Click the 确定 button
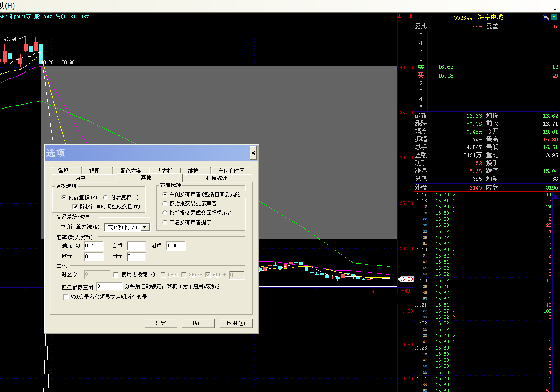This screenshot has height=392, width=560. click(161, 323)
